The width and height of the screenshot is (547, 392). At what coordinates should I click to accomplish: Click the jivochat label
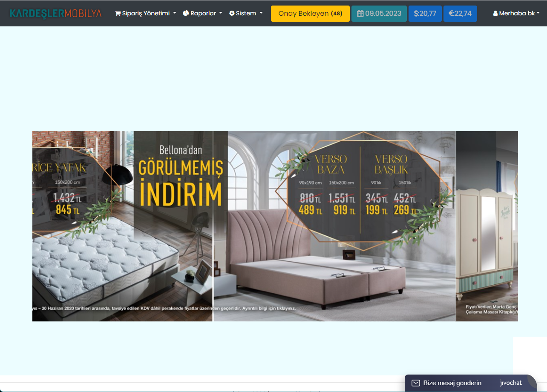coord(511,383)
